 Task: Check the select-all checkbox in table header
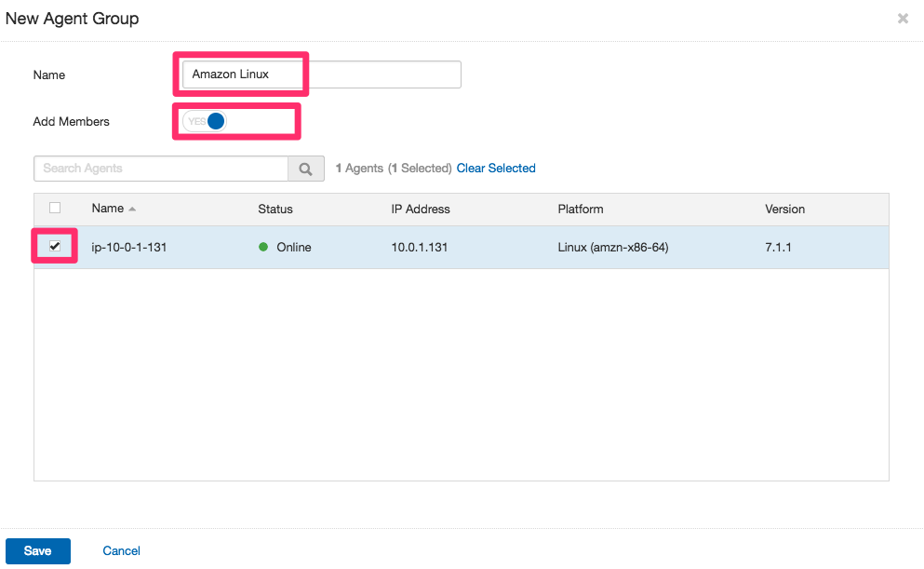(x=54, y=208)
